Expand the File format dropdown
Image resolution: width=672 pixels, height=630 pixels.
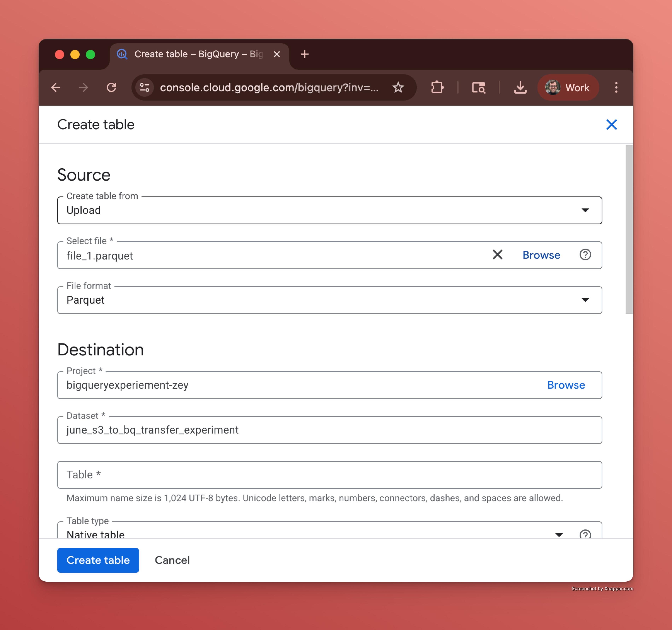[585, 300]
